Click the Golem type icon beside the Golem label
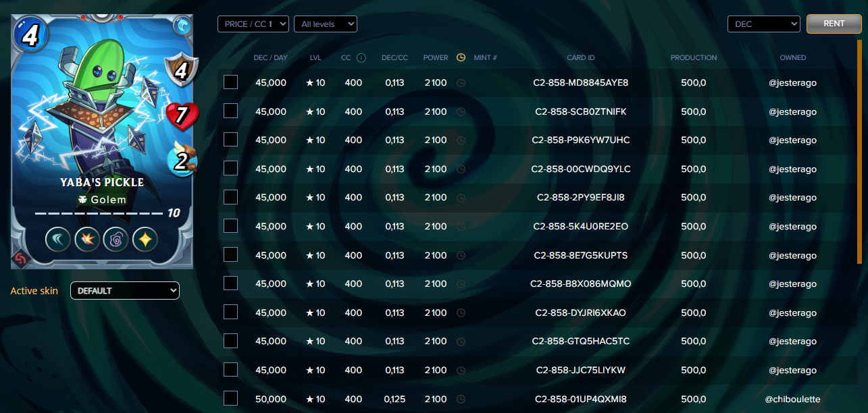The image size is (868, 413). coord(84,200)
